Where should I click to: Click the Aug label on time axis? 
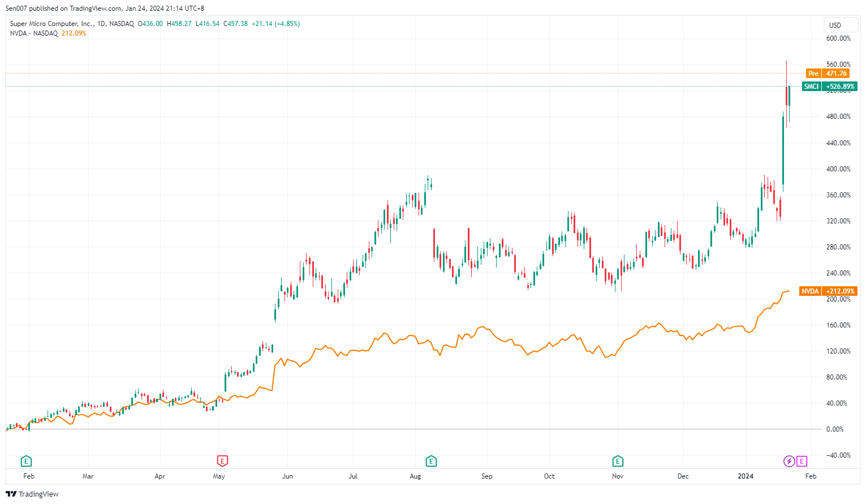416,476
